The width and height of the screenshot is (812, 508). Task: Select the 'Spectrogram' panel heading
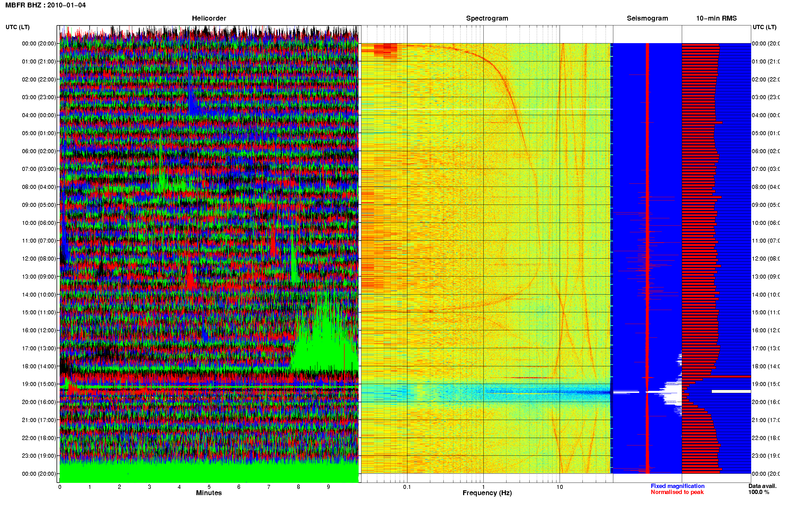coord(487,18)
